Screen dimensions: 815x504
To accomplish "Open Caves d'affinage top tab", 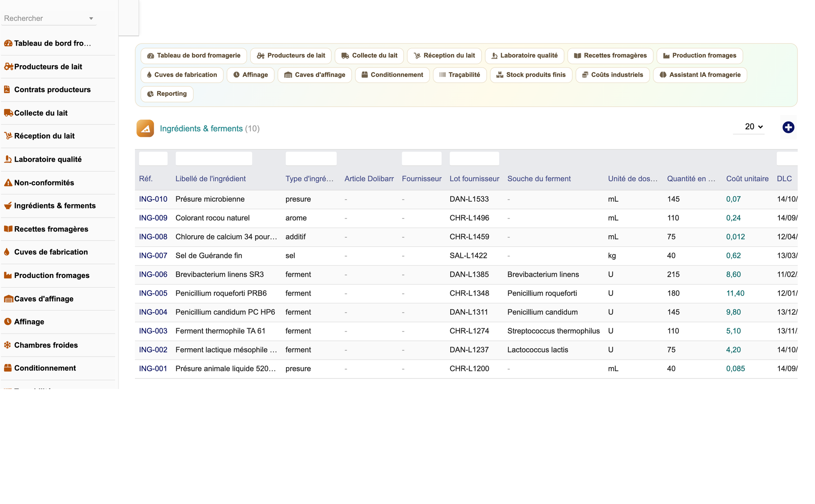I will point(315,75).
